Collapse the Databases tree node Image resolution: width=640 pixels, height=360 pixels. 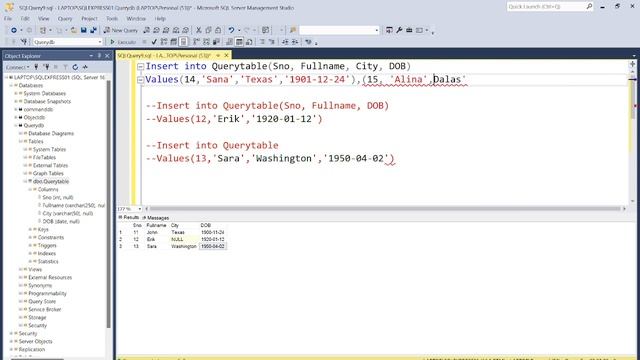pos(11,85)
